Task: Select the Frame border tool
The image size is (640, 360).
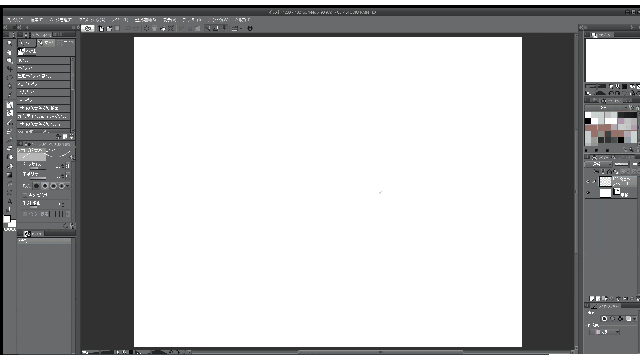Action: click(9, 192)
